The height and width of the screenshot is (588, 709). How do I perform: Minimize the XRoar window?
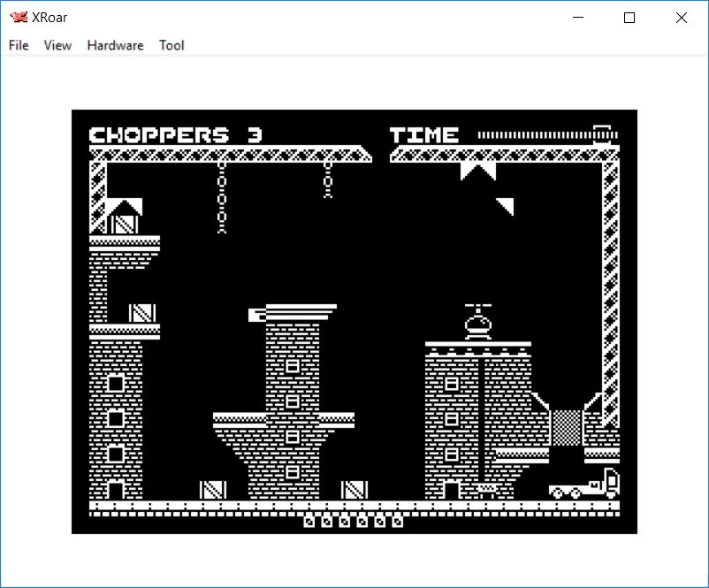click(578, 18)
